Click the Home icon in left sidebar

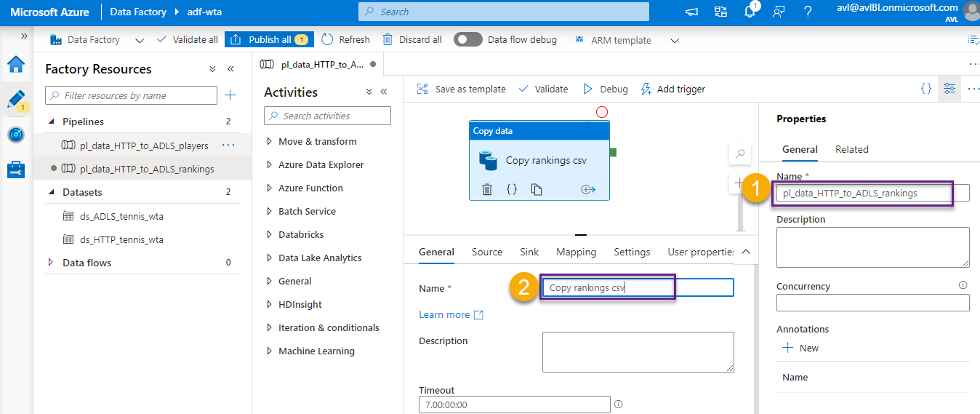(16, 64)
